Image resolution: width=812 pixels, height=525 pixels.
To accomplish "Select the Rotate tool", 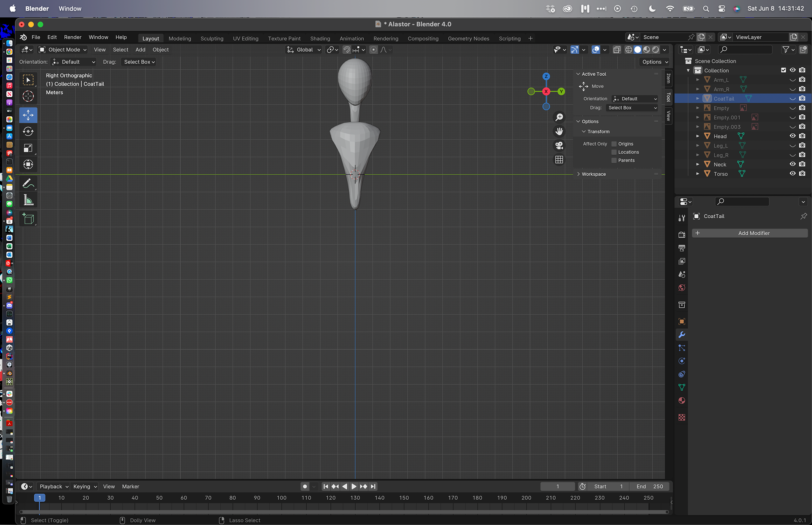I will [28, 132].
